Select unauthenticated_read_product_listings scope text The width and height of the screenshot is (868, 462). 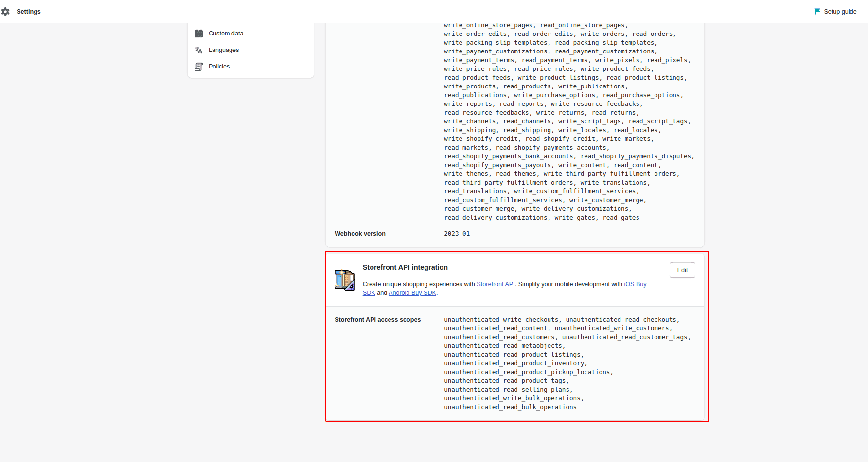[513, 355]
